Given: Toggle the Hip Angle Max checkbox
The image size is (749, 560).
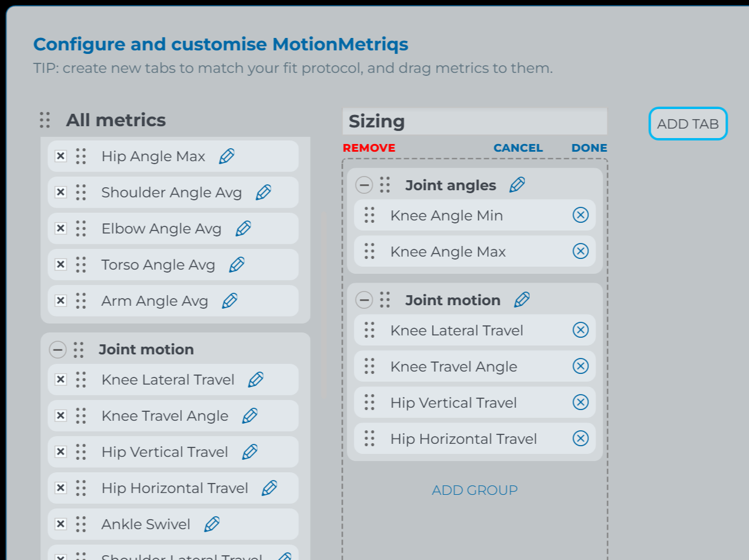Looking at the screenshot, I should [60, 156].
